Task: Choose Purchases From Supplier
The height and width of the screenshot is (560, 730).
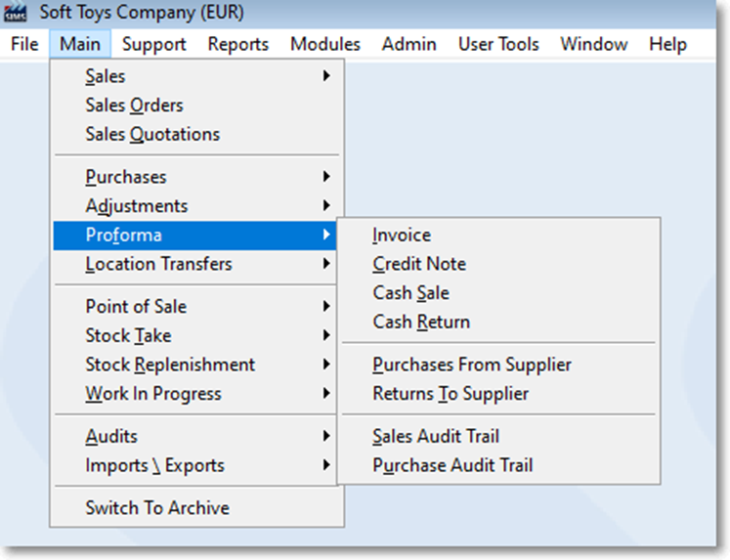Action: [498, 365]
